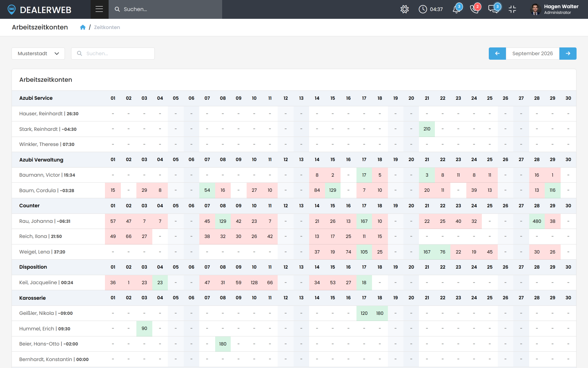Viewport: 588px width, 368px height.
Task: Click the Disposition group header
Action: pyautogui.click(x=33, y=267)
